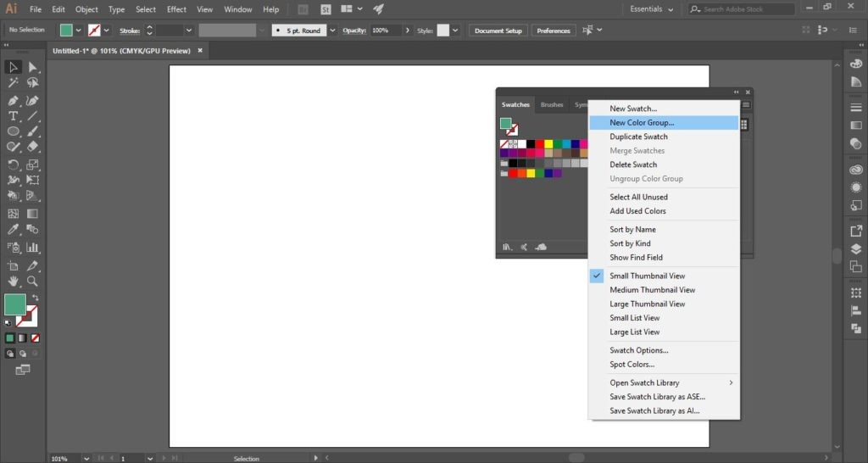Switch to the Brushes tab

point(552,104)
